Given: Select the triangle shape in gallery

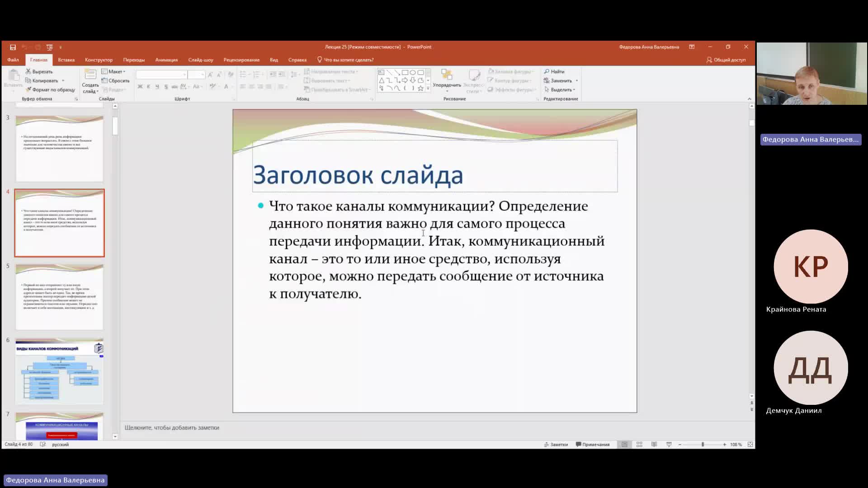Looking at the screenshot, I should pos(381,80).
